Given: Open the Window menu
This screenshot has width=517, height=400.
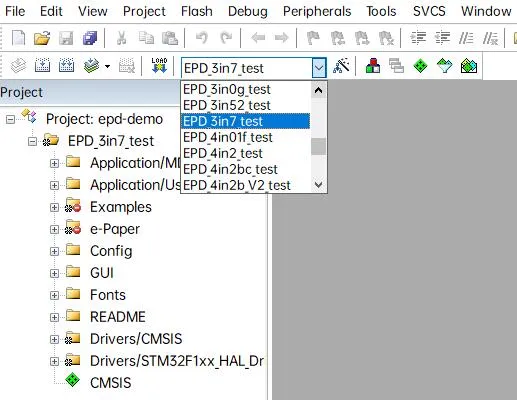Looking at the screenshot, I should (x=486, y=11).
